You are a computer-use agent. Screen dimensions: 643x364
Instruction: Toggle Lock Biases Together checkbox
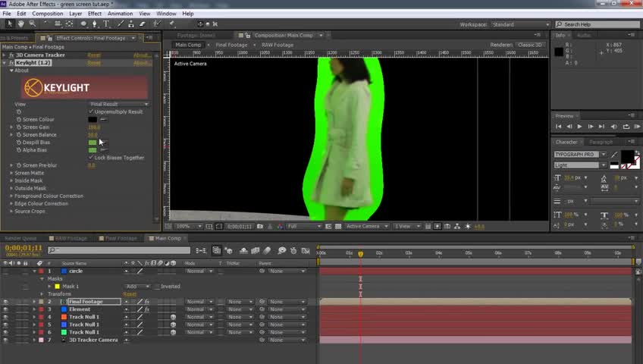[91, 158]
